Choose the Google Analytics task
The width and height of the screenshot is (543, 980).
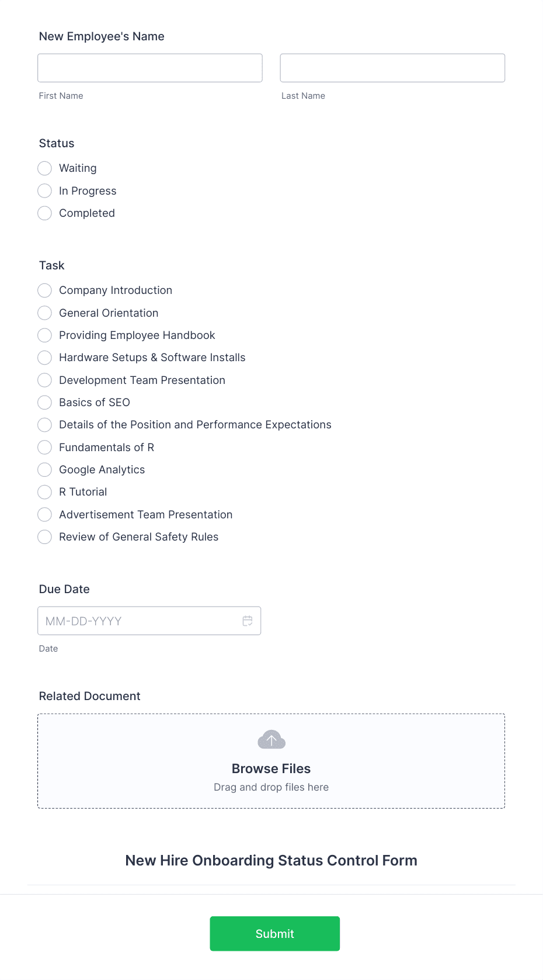tap(44, 470)
